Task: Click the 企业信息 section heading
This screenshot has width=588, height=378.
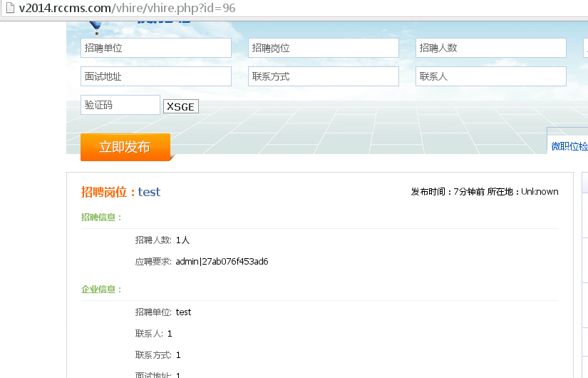Action: pyautogui.click(x=101, y=290)
